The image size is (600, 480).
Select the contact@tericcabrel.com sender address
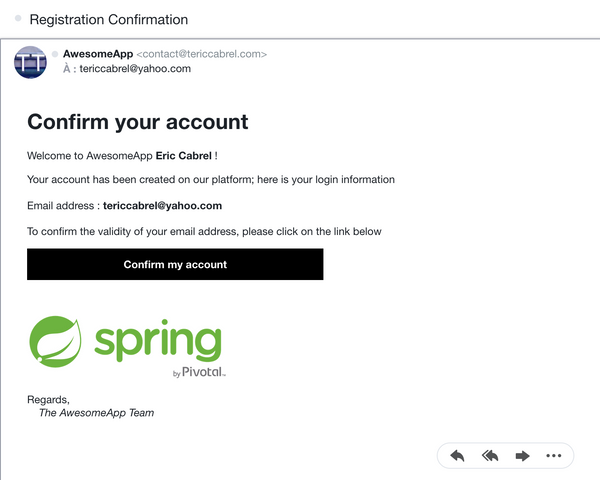(x=202, y=54)
